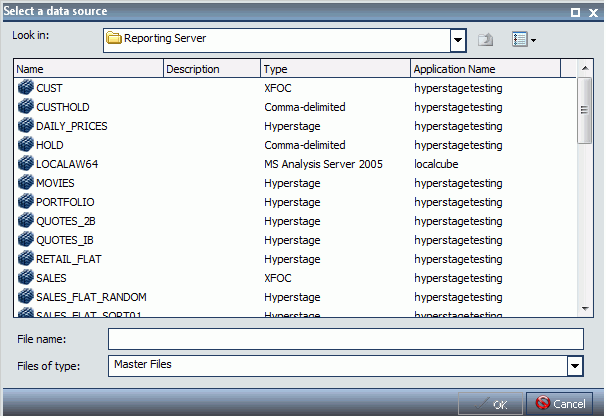
Task: Click the DAILY_PRICES cube icon
Action: click(26, 125)
